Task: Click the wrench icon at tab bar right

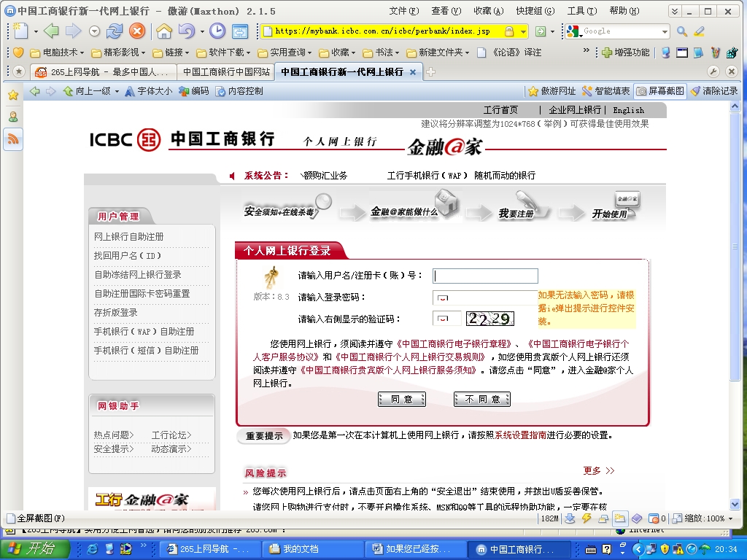Action: tap(713, 72)
